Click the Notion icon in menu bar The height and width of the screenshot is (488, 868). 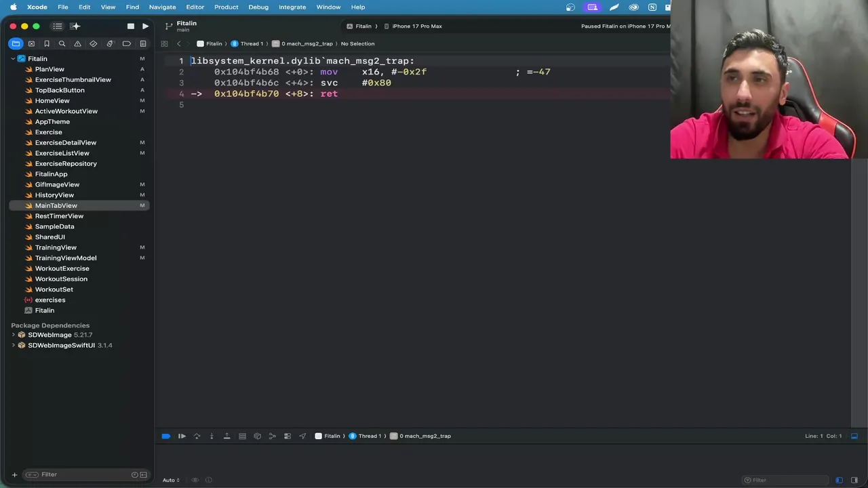pyautogui.click(x=652, y=7)
